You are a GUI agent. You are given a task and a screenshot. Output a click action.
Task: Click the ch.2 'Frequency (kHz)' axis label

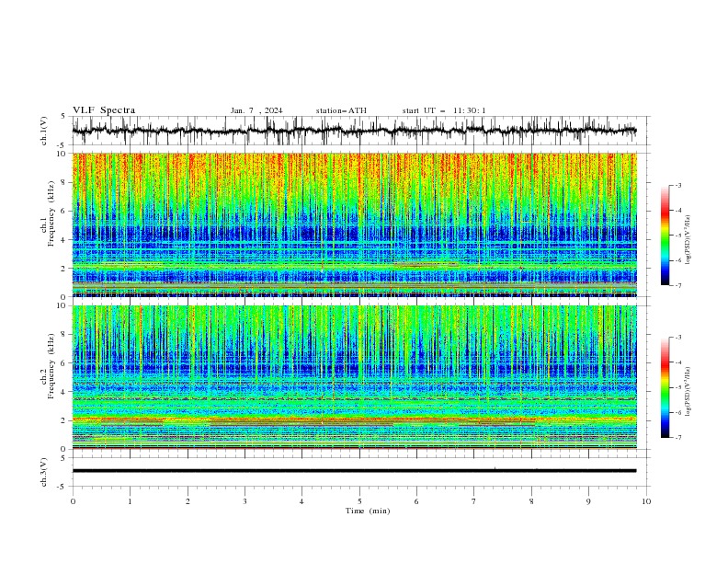pyautogui.click(x=51, y=366)
